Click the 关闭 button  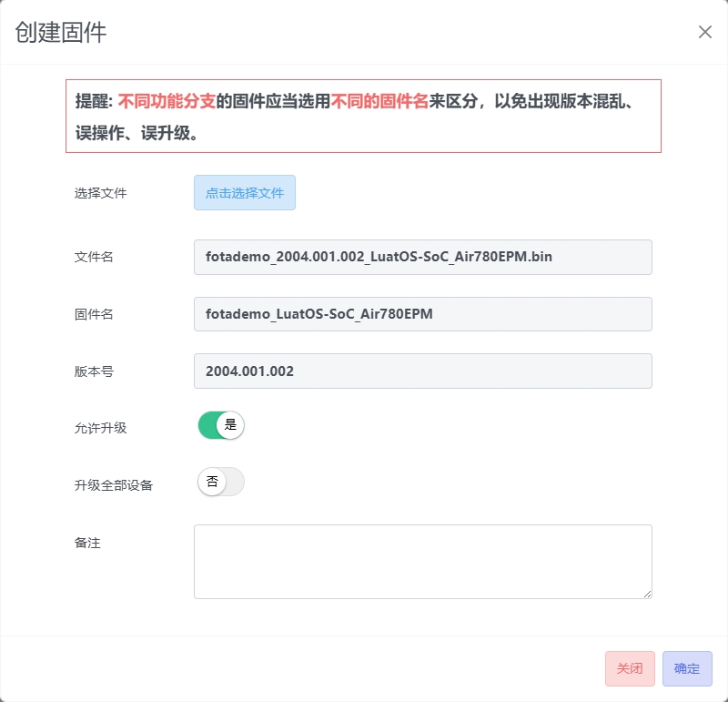(630, 668)
